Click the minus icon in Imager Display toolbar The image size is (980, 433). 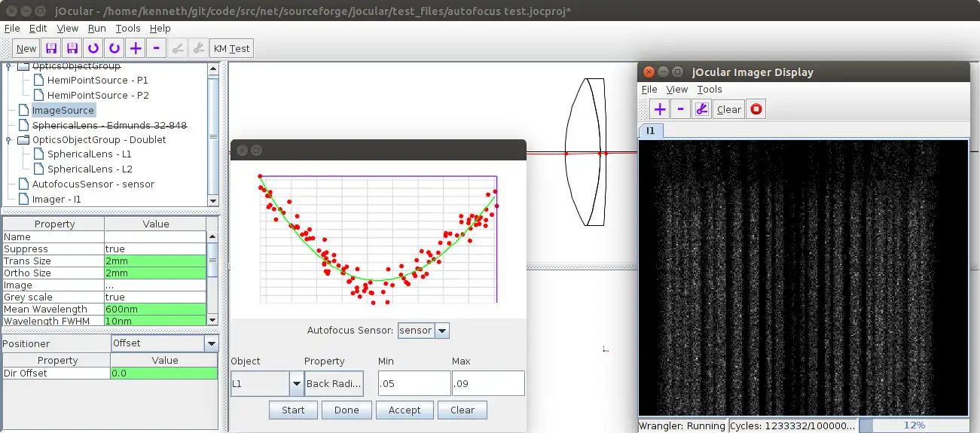click(681, 109)
